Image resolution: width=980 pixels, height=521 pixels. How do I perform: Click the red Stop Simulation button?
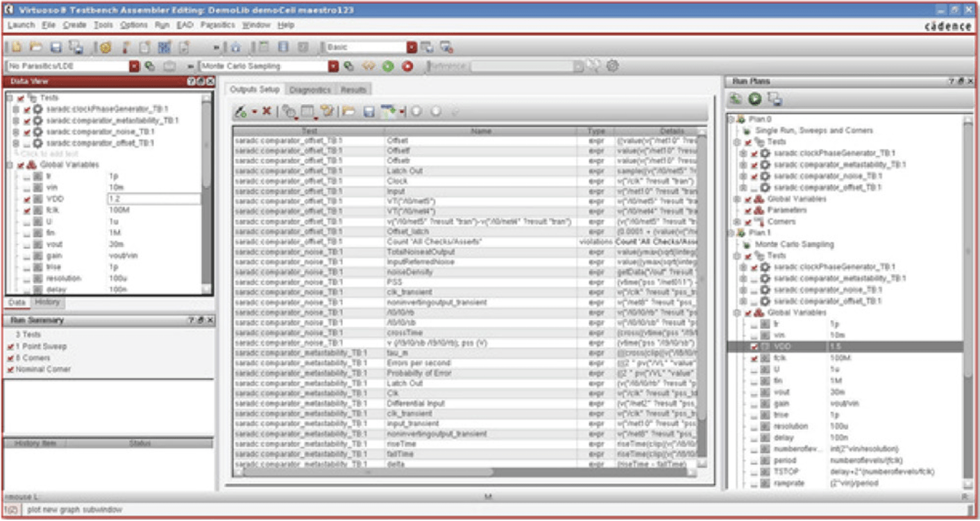[x=407, y=67]
